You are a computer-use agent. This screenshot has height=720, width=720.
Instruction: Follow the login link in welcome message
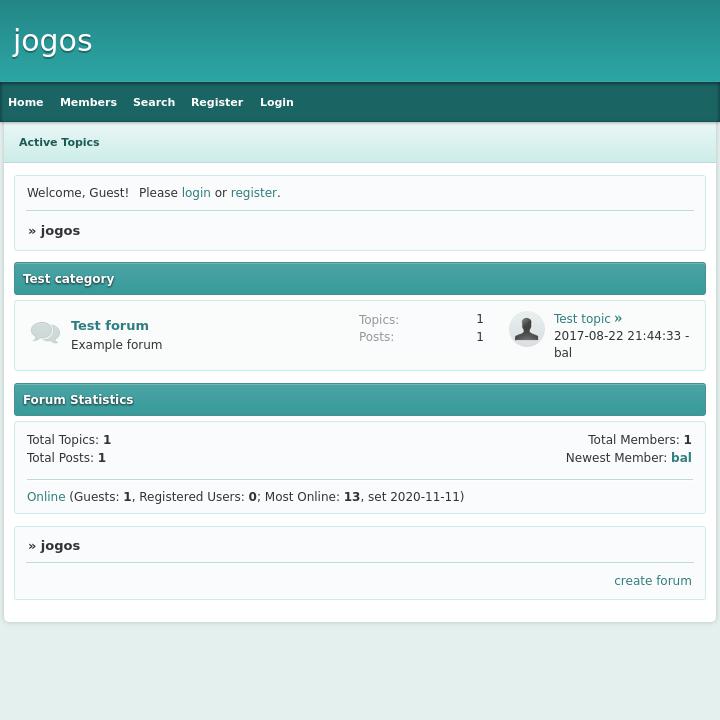(x=196, y=193)
